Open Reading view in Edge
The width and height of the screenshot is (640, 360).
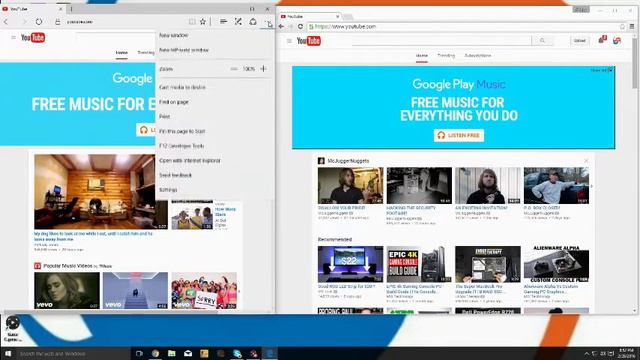click(192, 22)
